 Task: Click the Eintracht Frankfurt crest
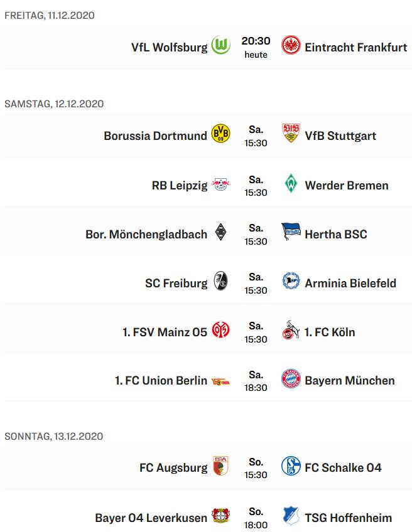[291, 46]
